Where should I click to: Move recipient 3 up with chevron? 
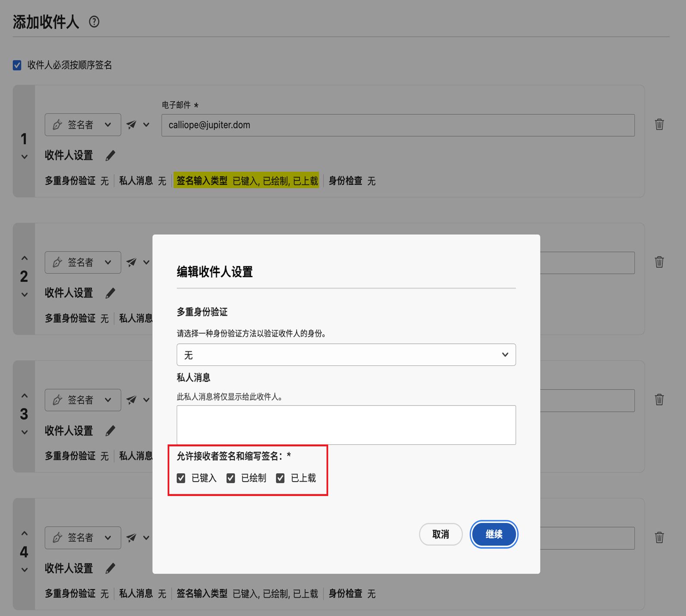pos(25,396)
